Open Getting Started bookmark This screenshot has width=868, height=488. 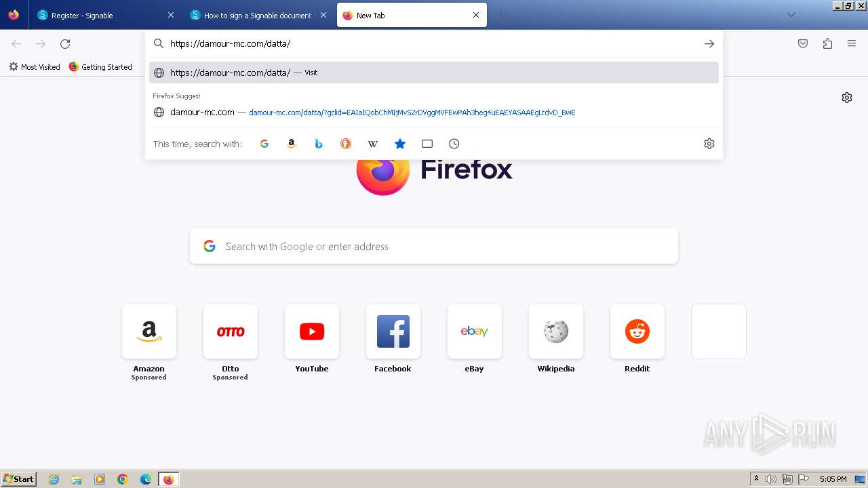(100, 67)
